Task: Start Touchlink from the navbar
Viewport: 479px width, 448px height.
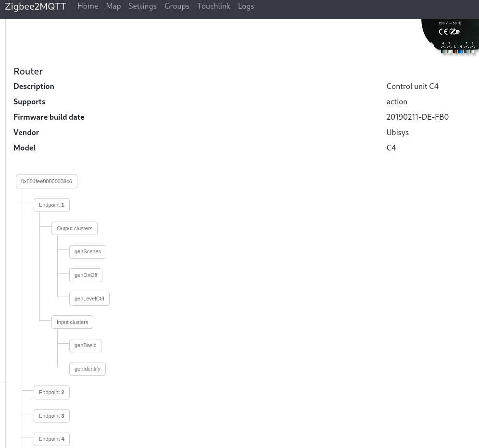Action: coord(214,6)
